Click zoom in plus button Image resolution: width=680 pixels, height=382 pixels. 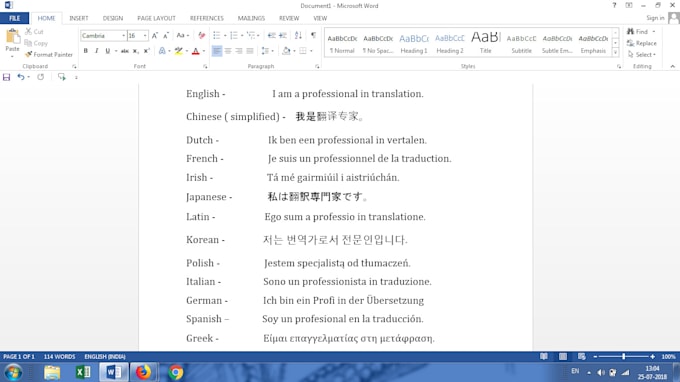(x=652, y=357)
